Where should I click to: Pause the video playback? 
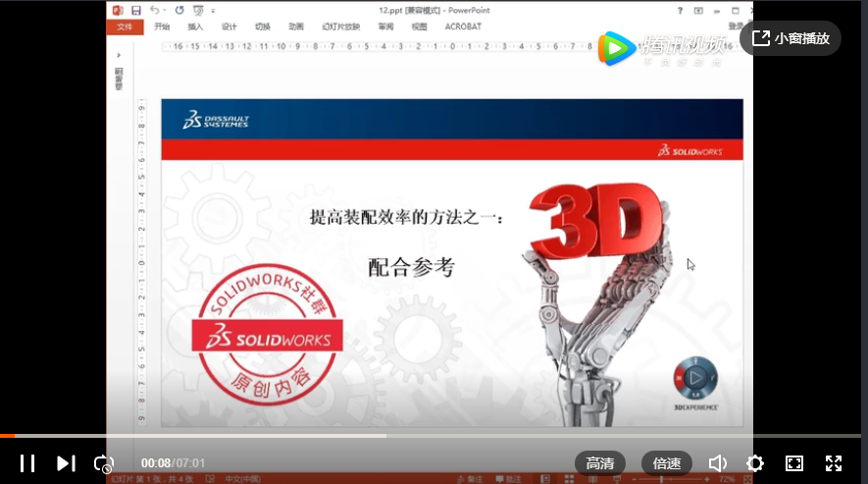[27, 463]
